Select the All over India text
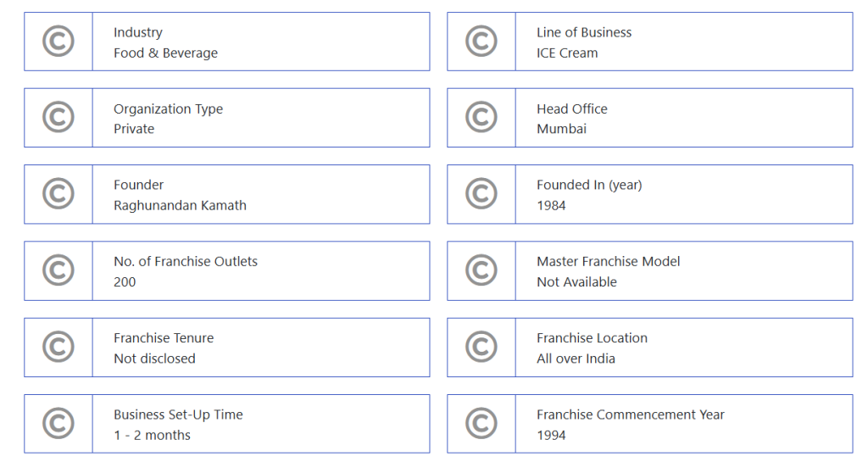 point(576,359)
